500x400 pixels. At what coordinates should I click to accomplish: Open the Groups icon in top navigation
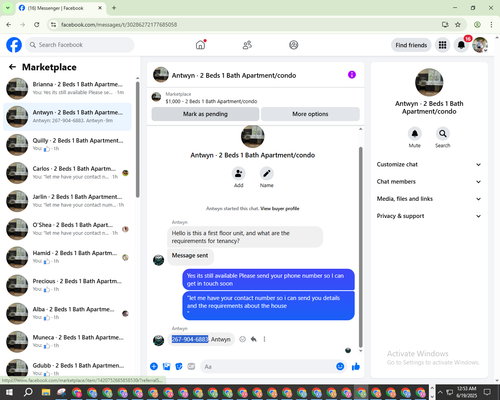tap(293, 45)
